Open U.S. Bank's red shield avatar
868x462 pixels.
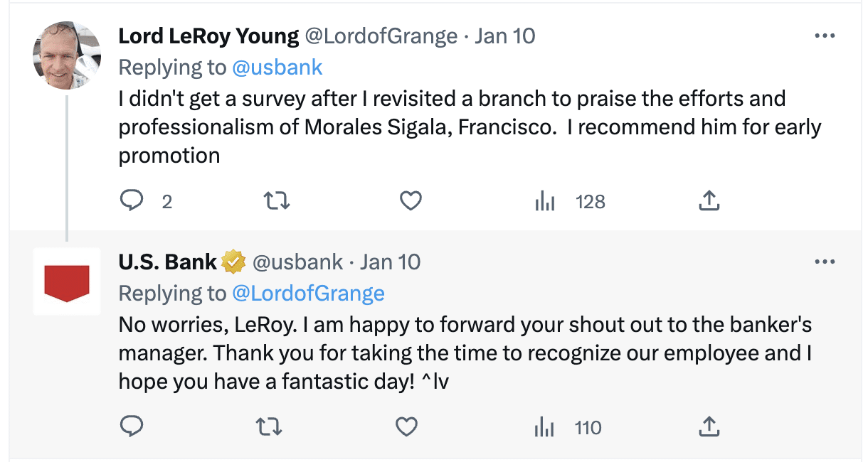(x=67, y=281)
